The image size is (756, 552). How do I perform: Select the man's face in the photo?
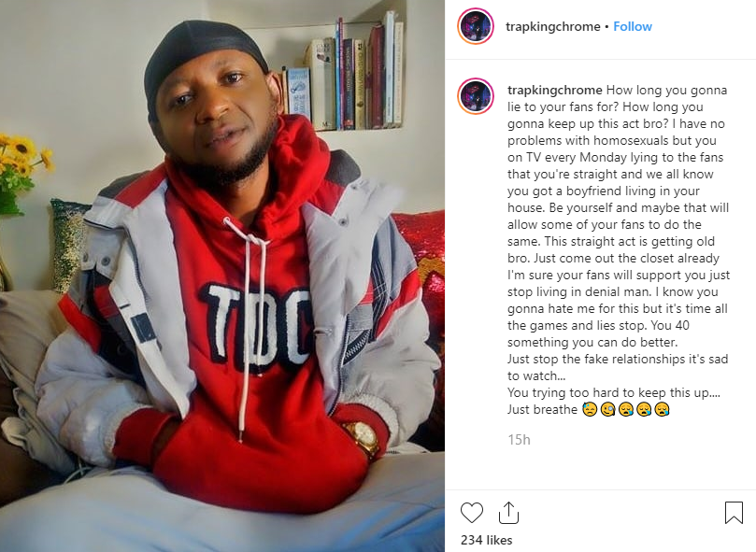(x=217, y=111)
